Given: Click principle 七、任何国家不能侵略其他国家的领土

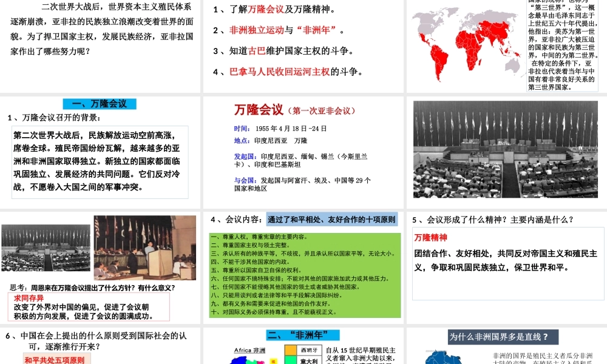Looking at the screenshot, I should point(286,287).
